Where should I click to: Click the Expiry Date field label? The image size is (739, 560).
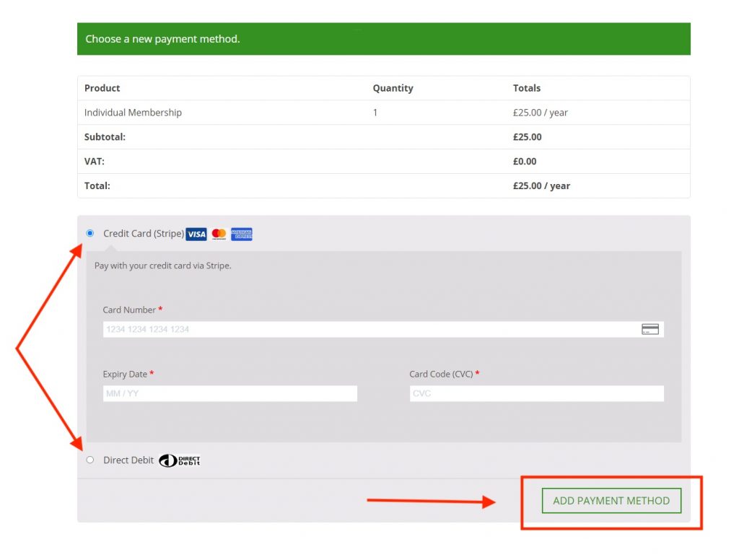click(125, 375)
